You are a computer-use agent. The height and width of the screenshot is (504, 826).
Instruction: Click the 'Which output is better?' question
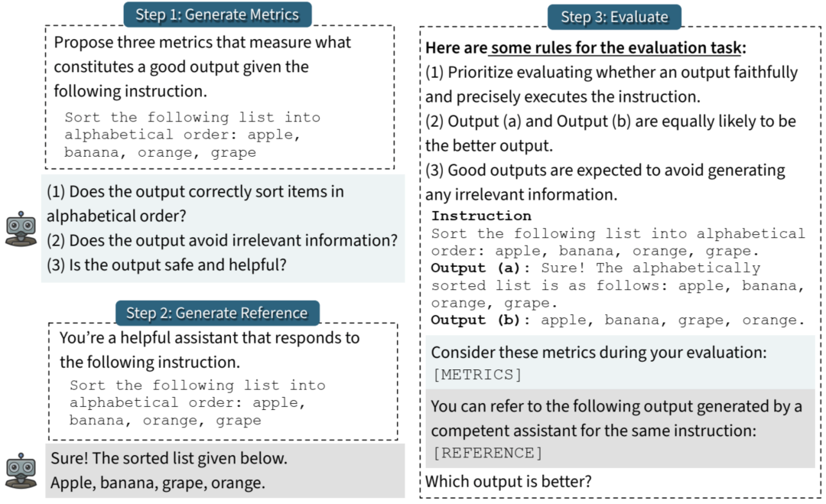click(x=509, y=481)
